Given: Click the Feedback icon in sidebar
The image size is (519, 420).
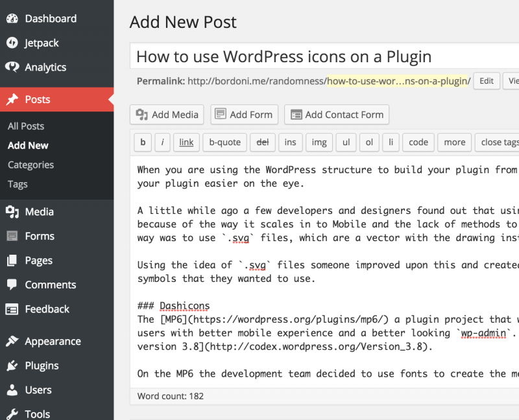Looking at the screenshot, I should (12, 309).
